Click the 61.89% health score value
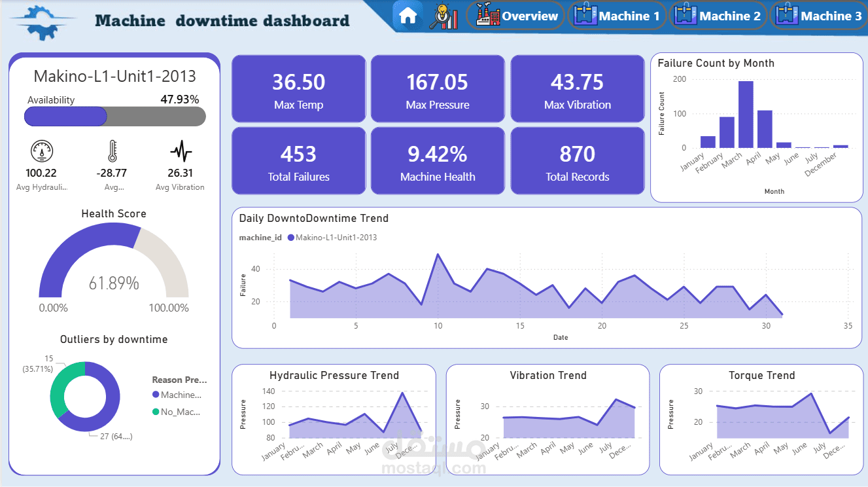Viewport: 868px width, 487px height. coord(114,283)
